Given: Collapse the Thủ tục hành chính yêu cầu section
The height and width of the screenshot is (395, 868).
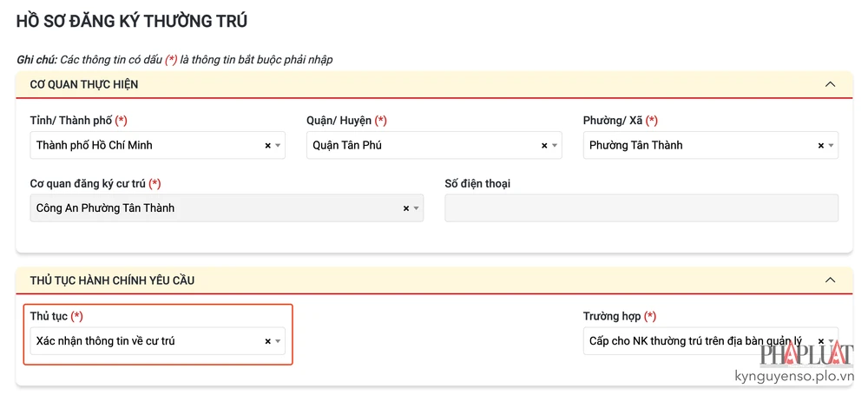Looking at the screenshot, I should tap(830, 280).
